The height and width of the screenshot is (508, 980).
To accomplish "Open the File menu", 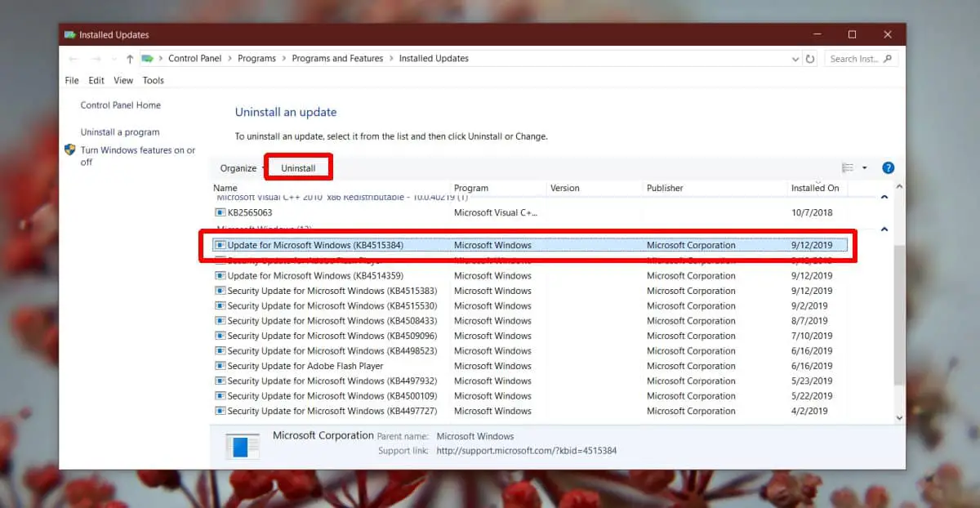I will 72,81.
